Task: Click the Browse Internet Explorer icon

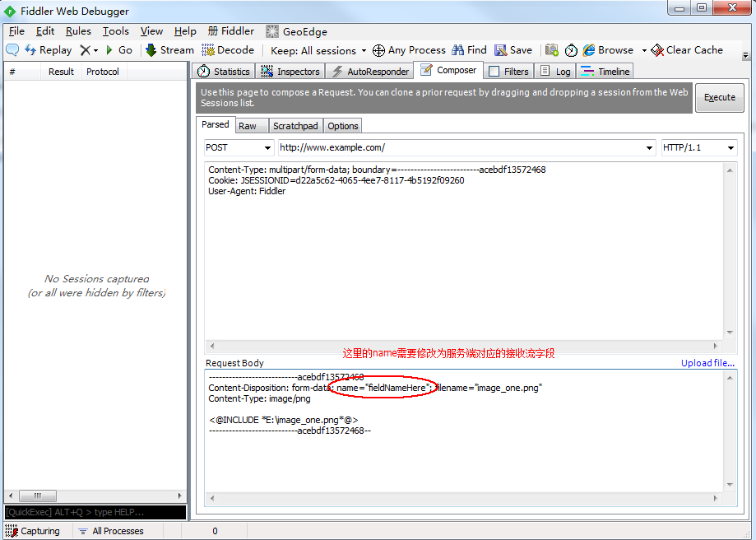Action: point(589,50)
